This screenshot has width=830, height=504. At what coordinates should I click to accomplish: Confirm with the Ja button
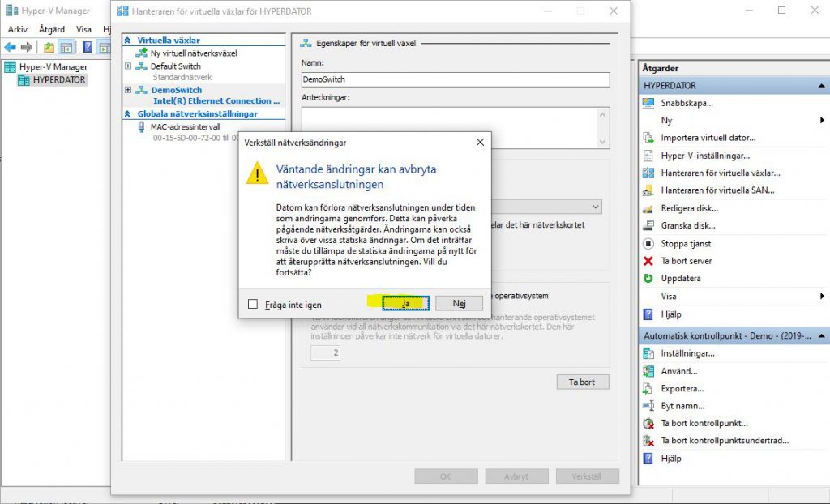click(x=406, y=303)
